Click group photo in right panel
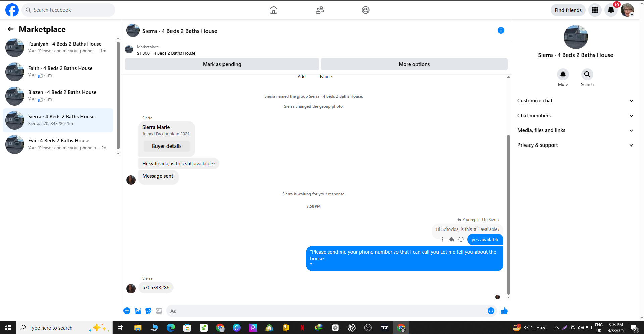This screenshot has height=334, width=644. [576, 37]
